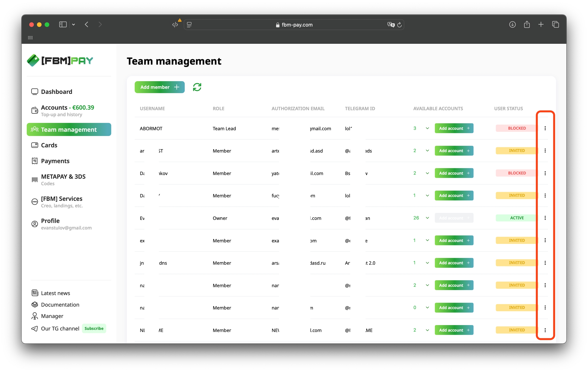Open Safari tab overview icon
This screenshot has height=372, width=588.
[555, 24]
